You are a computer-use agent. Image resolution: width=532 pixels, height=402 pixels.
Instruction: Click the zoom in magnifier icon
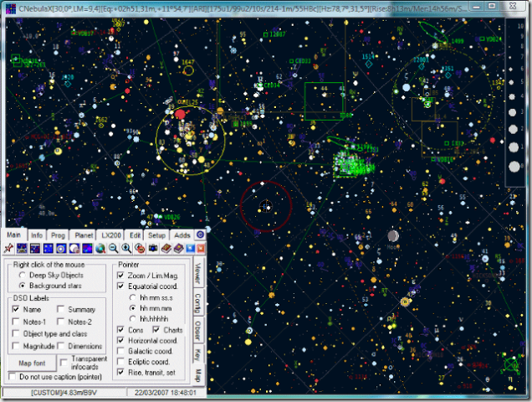[x=126, y=249]
